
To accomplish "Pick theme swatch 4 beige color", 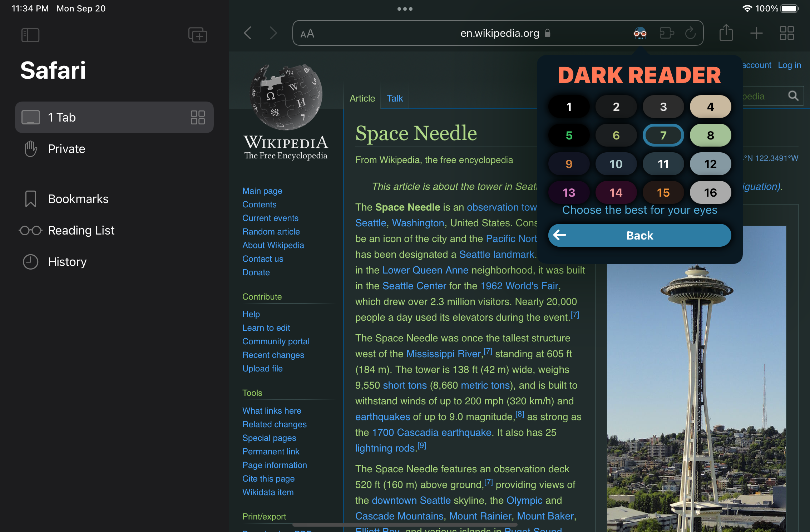I will [x=710, y=106].
